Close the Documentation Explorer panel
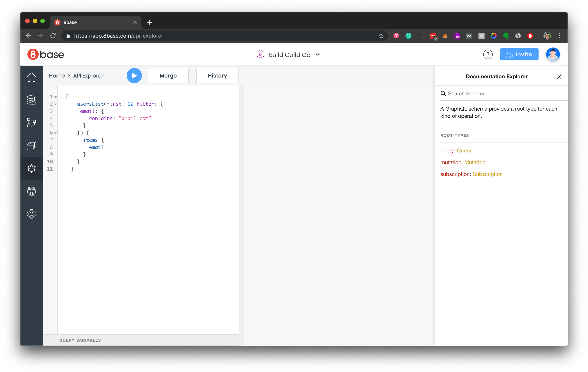Image resolution: width=588 pixels, height=372 pixels. tap(559, 77)
